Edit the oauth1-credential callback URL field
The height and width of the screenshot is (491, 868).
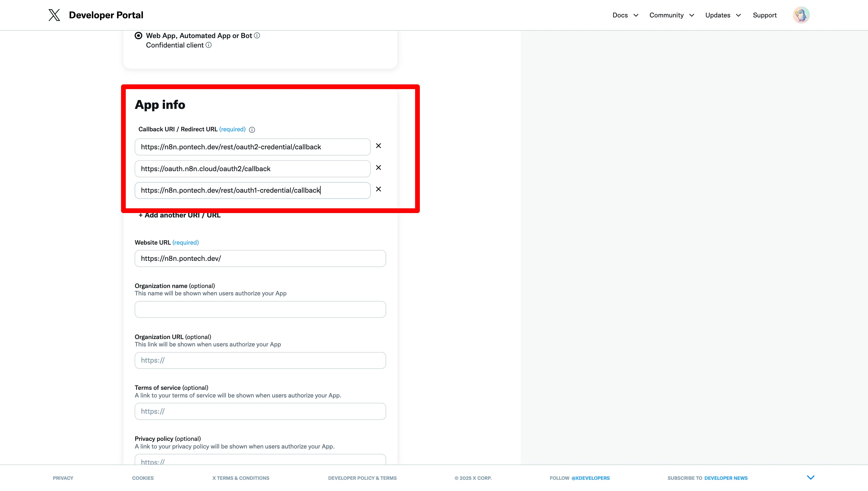[x=252, y=191]
